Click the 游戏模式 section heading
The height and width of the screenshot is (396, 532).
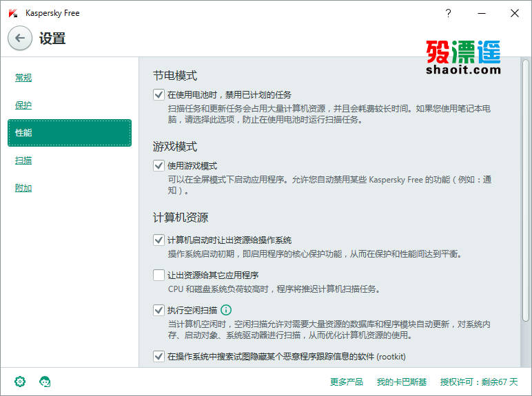175,147
